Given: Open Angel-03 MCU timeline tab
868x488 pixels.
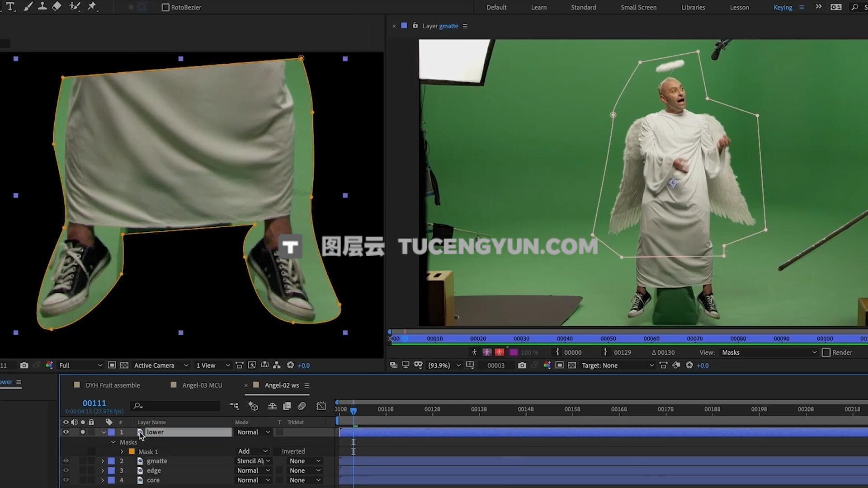Looking at the screenshot, I should [202, 385].
